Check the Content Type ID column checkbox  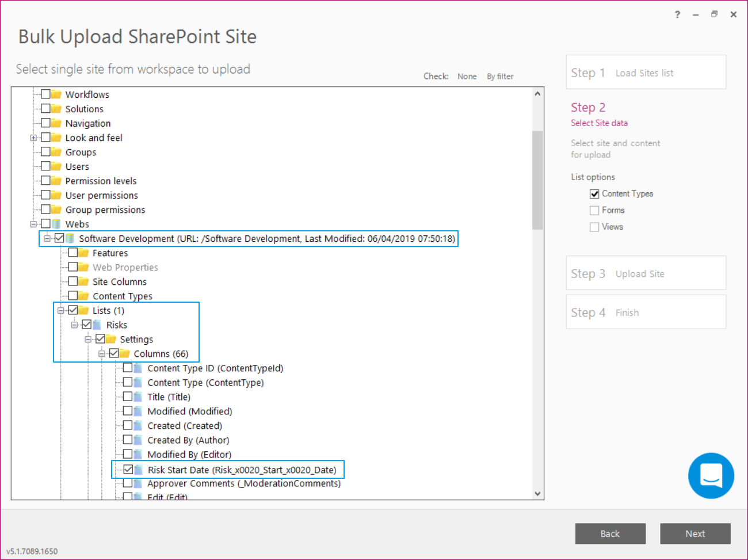tap(128, 367)
